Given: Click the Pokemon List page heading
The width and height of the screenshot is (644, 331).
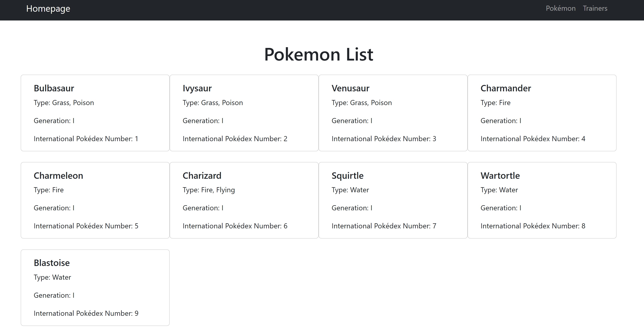Looking at the screenshot, I should (319, 54).
